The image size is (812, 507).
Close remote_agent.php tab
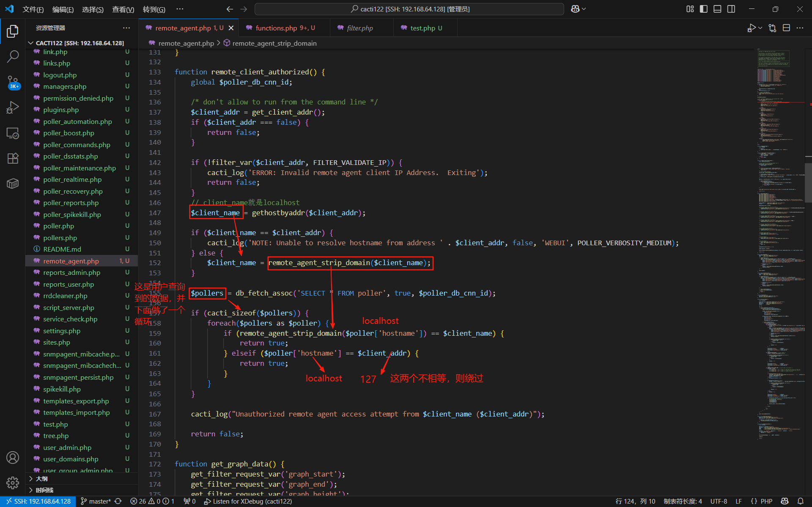[x=231, y=28]
